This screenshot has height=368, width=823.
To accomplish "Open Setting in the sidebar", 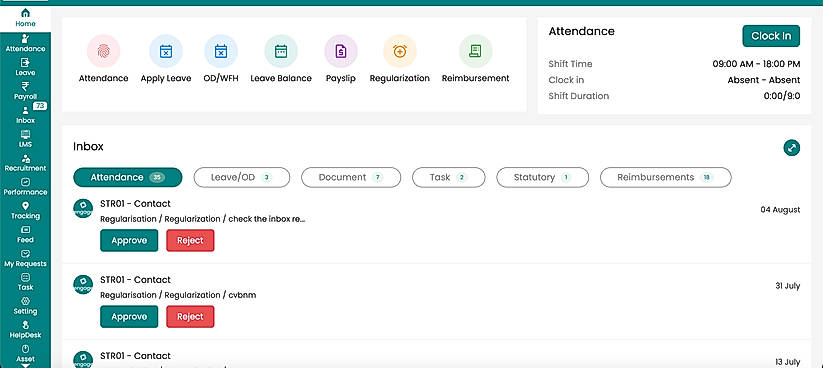I will 25,306.
